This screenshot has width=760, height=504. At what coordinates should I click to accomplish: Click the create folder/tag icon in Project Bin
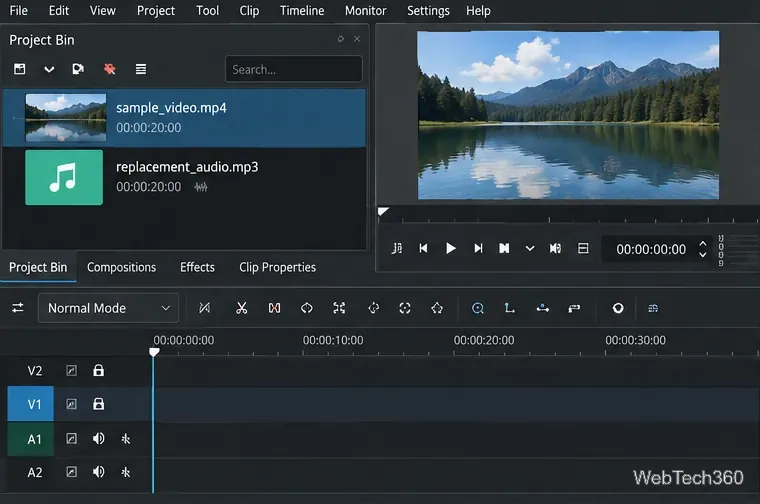pos(78,69)
